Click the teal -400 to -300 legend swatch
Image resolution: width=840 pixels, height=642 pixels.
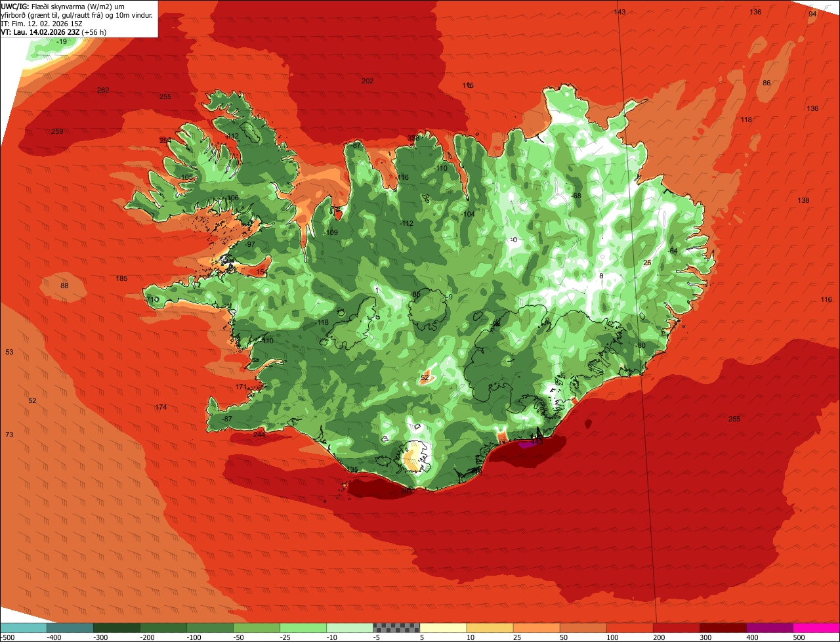(70, 628)
